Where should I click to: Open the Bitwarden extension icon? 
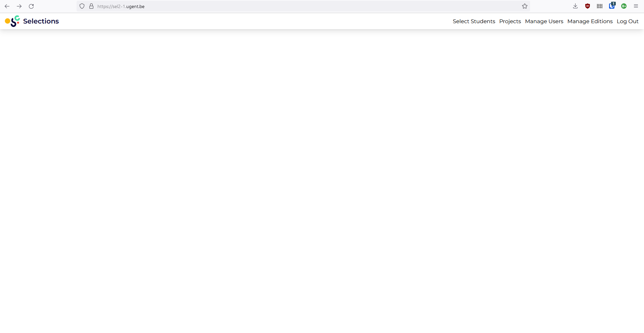[x=612, y=6]
